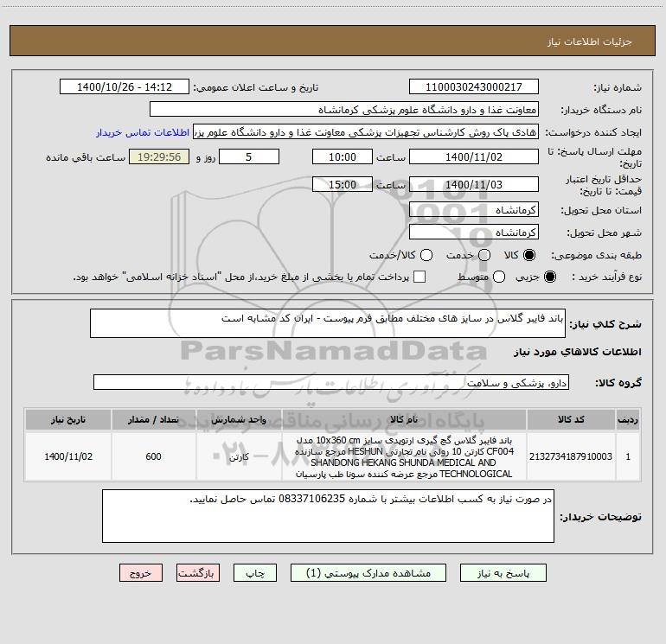
Task: Click the چاپ print button
Action: (x=255, y=573)
